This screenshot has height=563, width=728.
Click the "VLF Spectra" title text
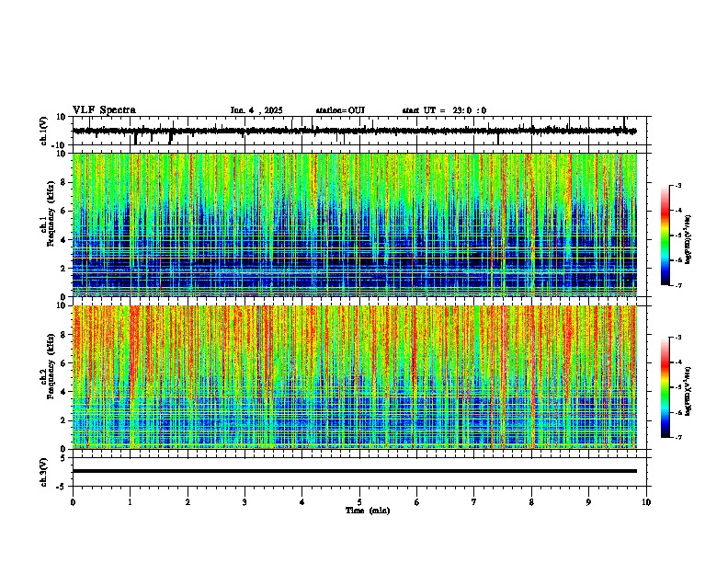(104, 110)
